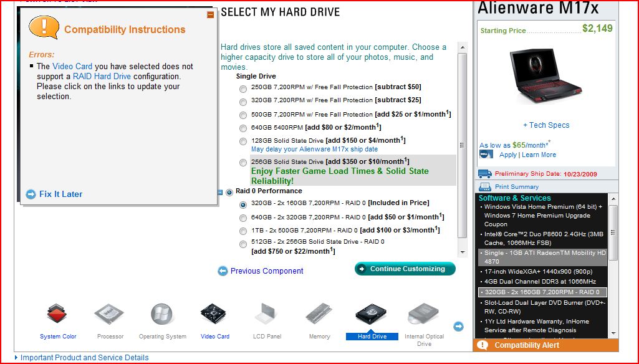Select the Operating System component icon
Screen dimensions: 639x364
click(162, 314)
